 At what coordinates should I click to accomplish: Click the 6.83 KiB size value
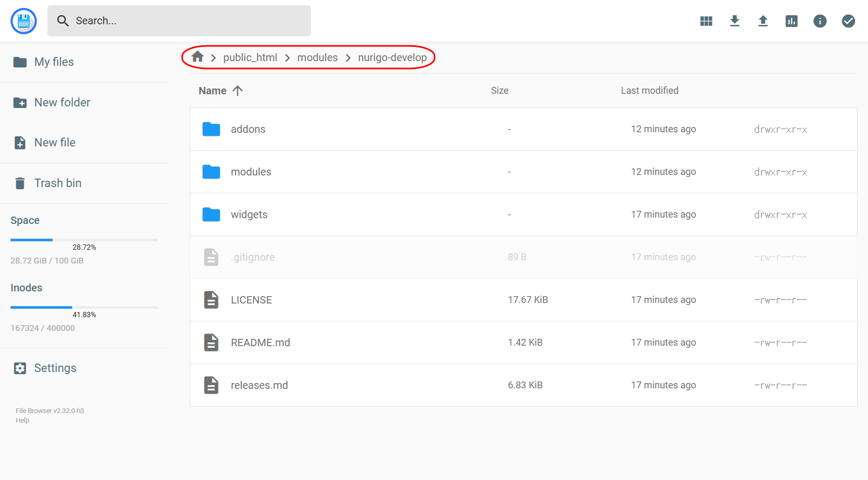[x=525, y=385]
